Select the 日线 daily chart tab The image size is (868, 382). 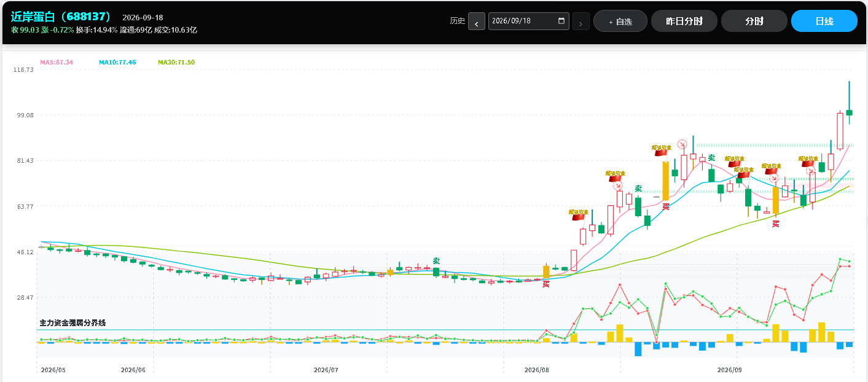pos(824,21)
